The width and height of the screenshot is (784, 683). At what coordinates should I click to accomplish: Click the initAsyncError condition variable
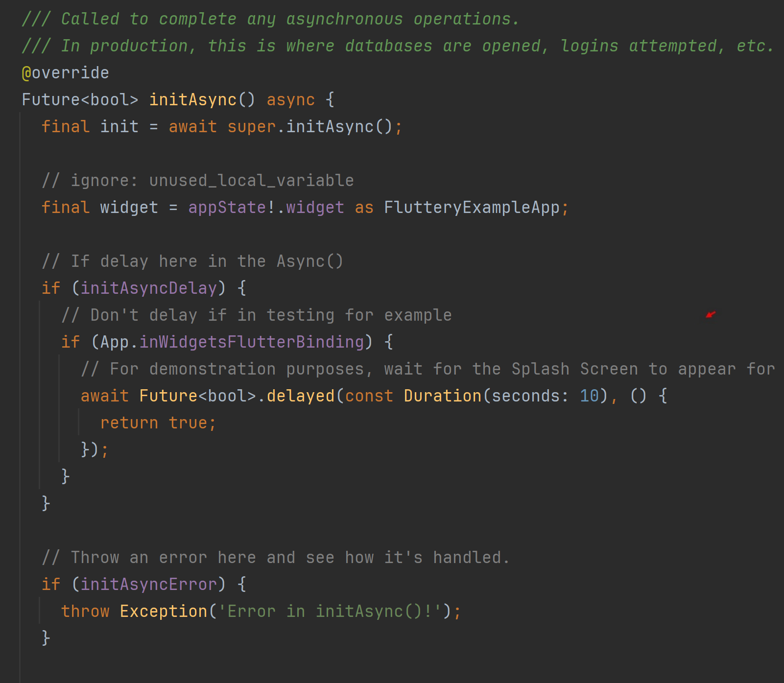click(148, 585)
